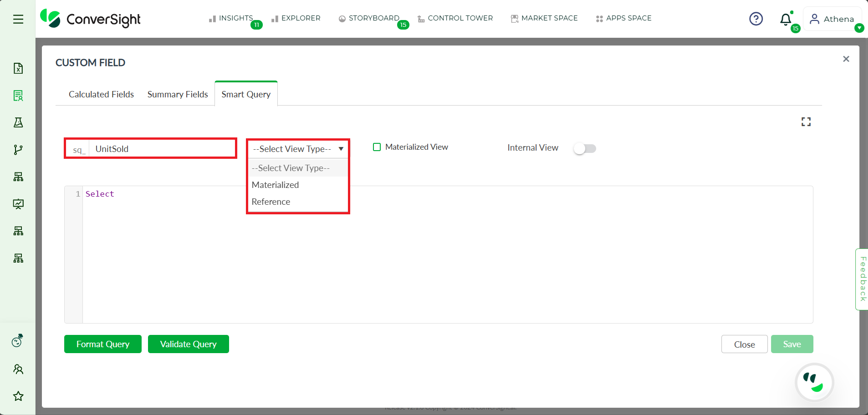Click the Storyboard green count badge
868x415 pixels.
(403, 25)
